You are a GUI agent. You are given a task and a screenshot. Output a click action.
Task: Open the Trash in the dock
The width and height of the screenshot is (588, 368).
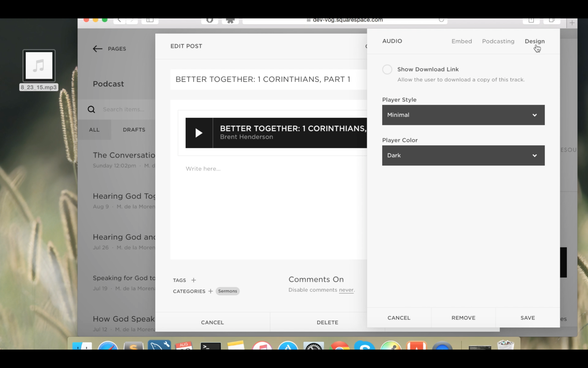[506, 345]
